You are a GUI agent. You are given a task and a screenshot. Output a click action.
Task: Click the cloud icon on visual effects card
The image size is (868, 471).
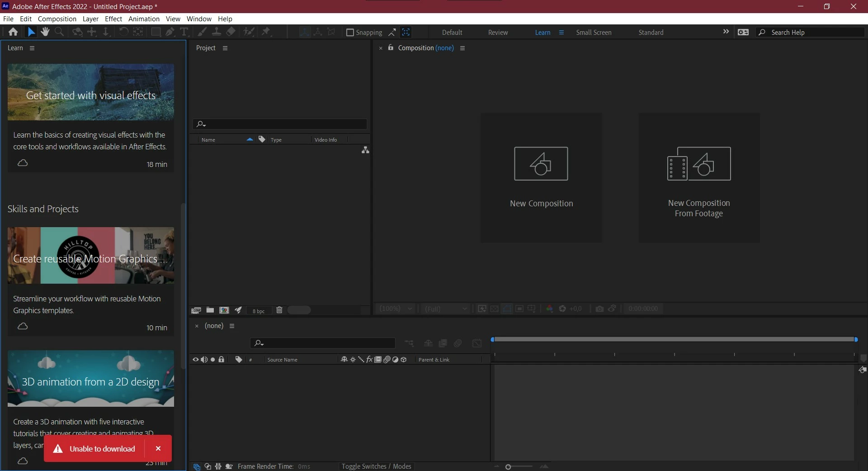click(23, 163)
